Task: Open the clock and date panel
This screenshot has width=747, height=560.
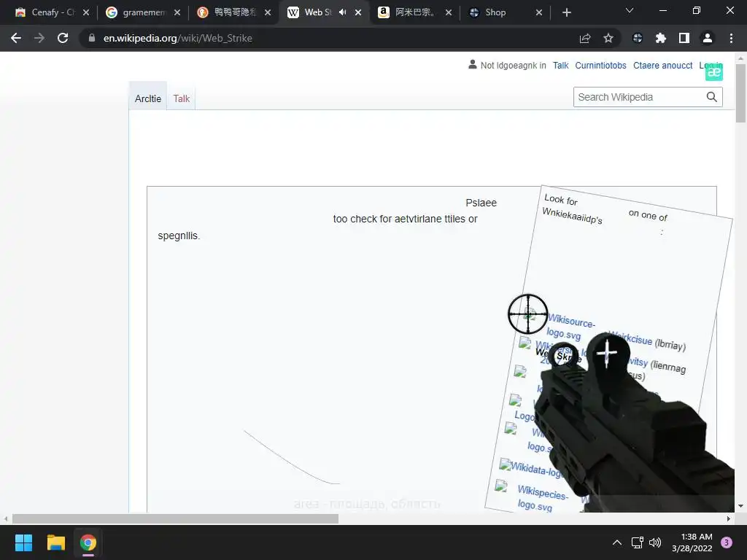Action: coord(692,542)
